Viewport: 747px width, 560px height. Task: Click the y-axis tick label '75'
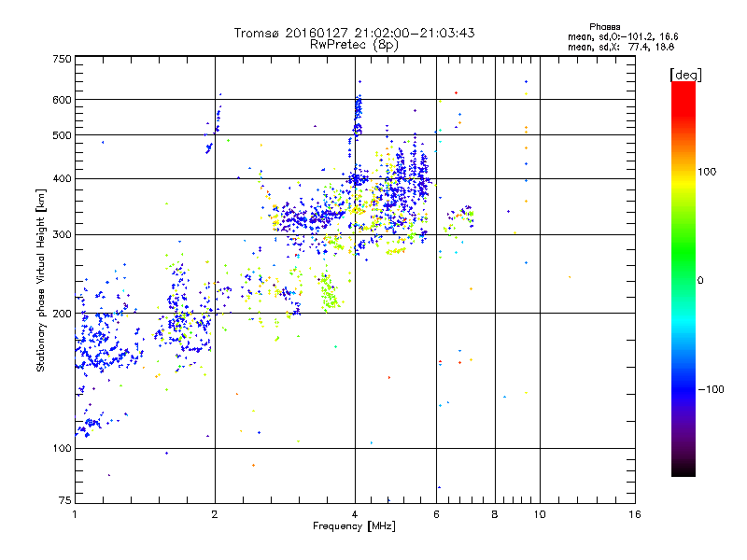(65, 500)
